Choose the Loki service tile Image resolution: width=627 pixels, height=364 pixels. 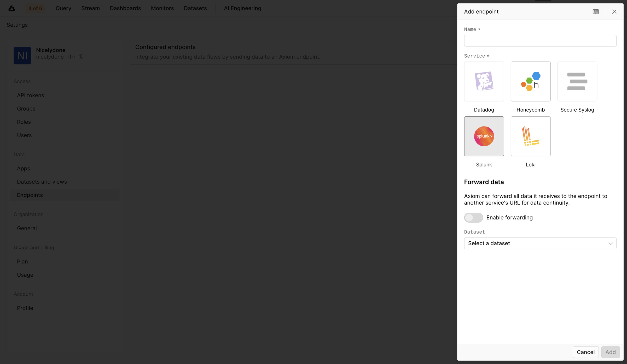point(531,136)
